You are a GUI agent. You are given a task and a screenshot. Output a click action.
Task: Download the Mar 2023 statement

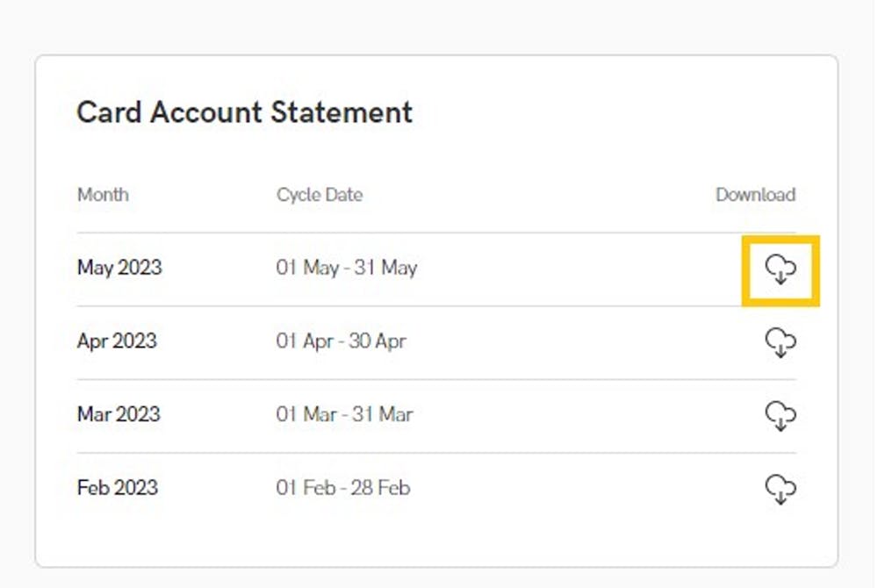(x=781, y=416)
